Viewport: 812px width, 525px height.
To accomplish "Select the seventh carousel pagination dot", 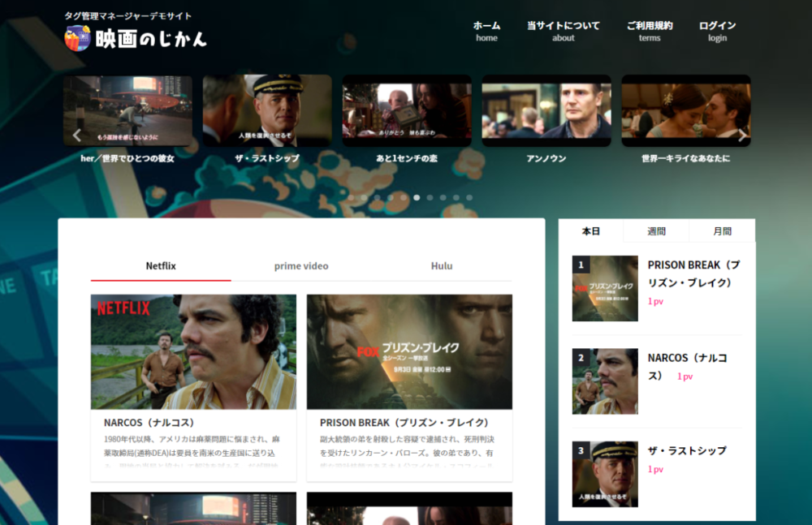I will (x=430, y=198).
